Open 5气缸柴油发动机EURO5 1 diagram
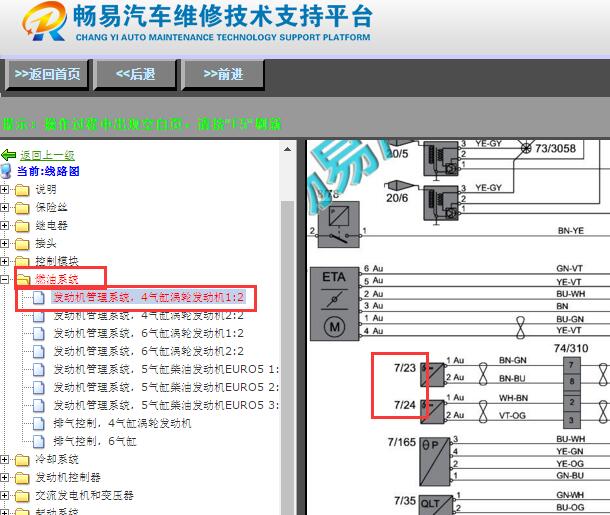Image resolution: width=610 pixels, height=515 pixels. pos(166,369)
